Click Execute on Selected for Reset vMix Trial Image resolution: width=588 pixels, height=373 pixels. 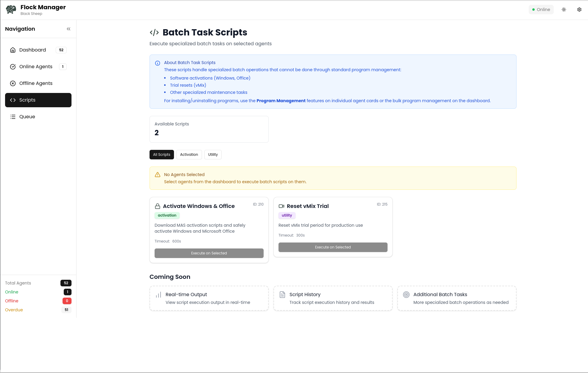333,247
